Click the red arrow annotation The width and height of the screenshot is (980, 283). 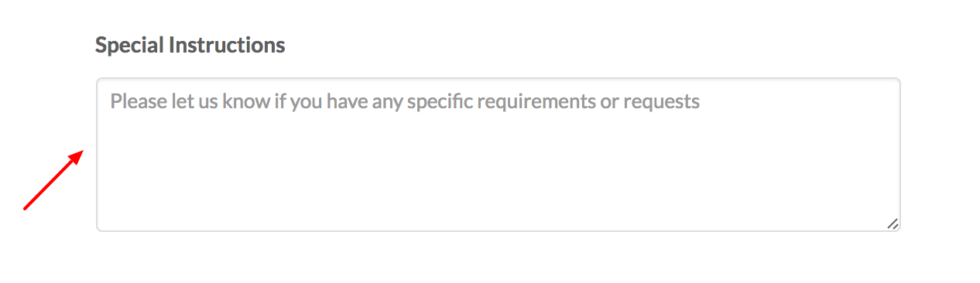53,179
